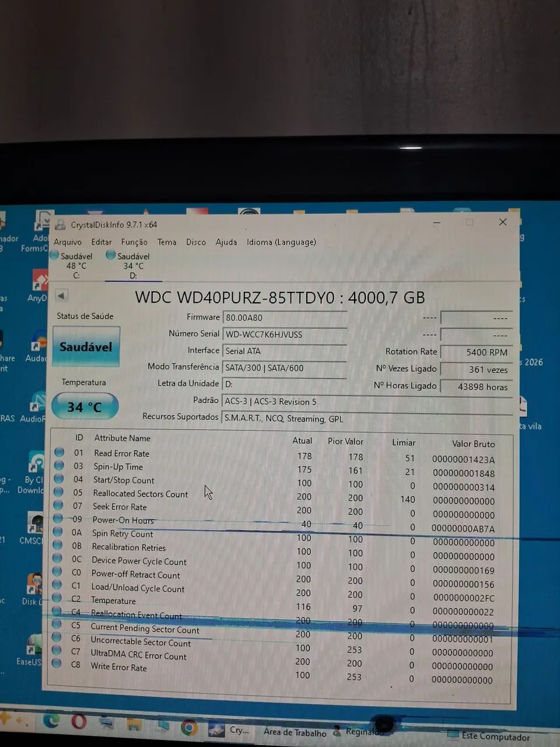Open the Tema menu

167,242
